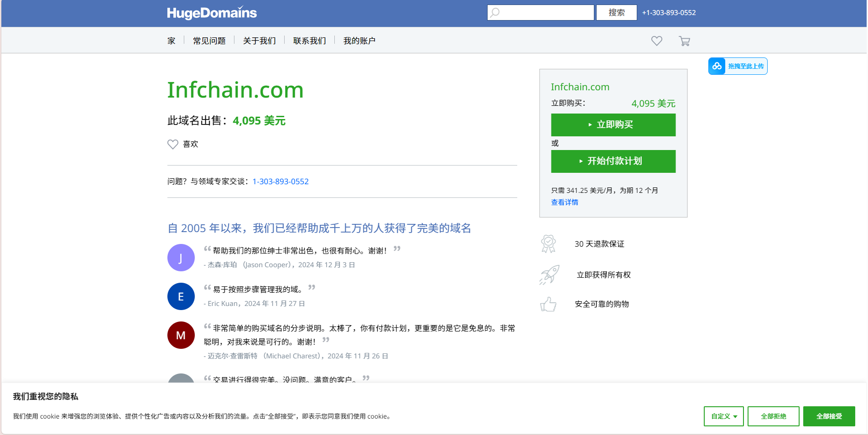Click the rocket icon next to 立即获得所有权
868x435 pixels.
click(550, 274)
